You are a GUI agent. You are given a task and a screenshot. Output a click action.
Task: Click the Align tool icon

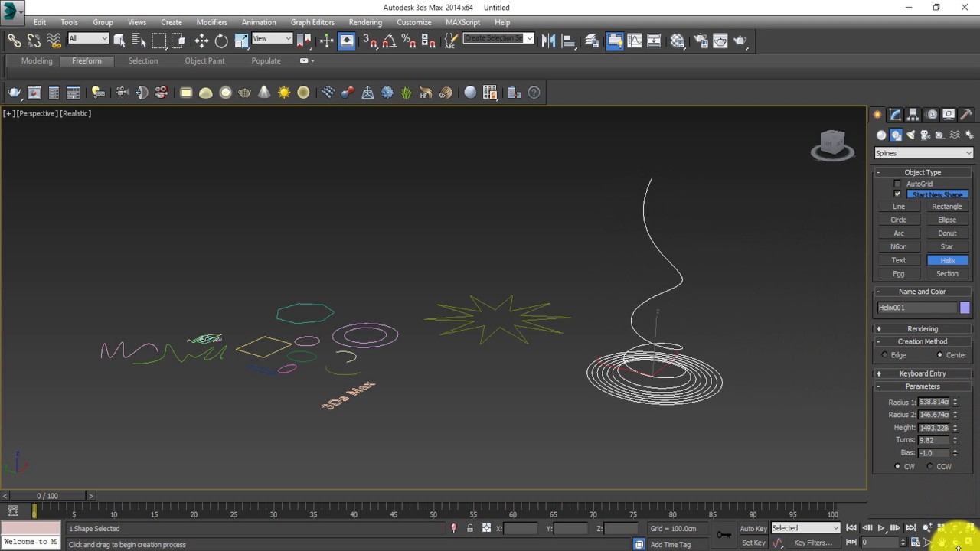(568, 41)
